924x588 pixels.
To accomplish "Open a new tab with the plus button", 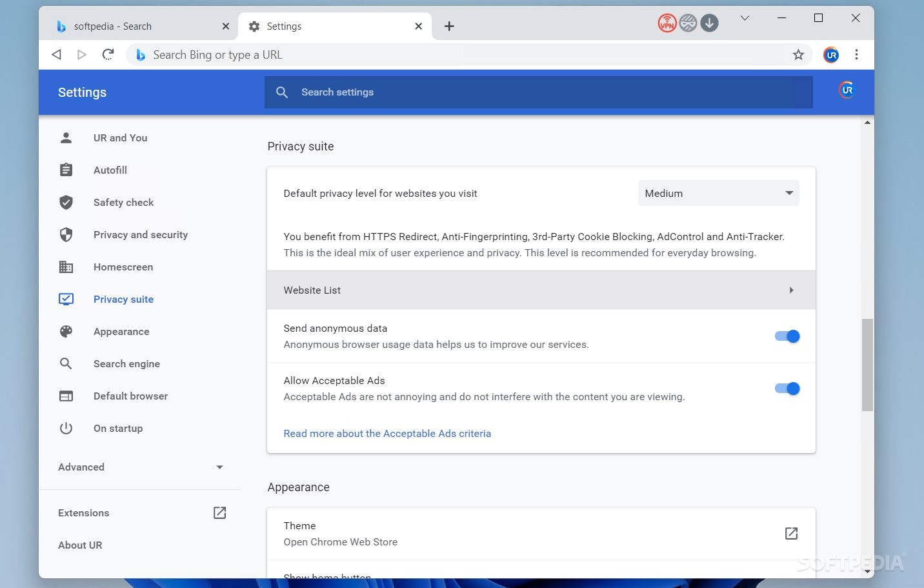I will click(x=449, y=26).
